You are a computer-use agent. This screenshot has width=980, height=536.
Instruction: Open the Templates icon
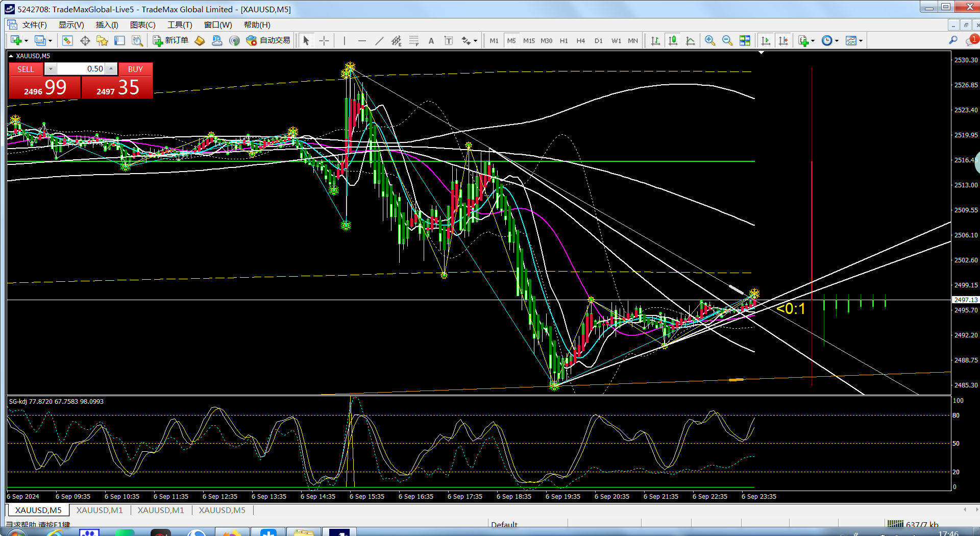tap(851, 41)
